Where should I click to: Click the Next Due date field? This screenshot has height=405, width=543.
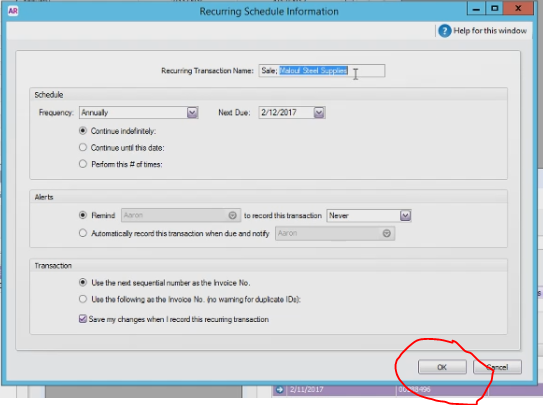coord(286,112)
